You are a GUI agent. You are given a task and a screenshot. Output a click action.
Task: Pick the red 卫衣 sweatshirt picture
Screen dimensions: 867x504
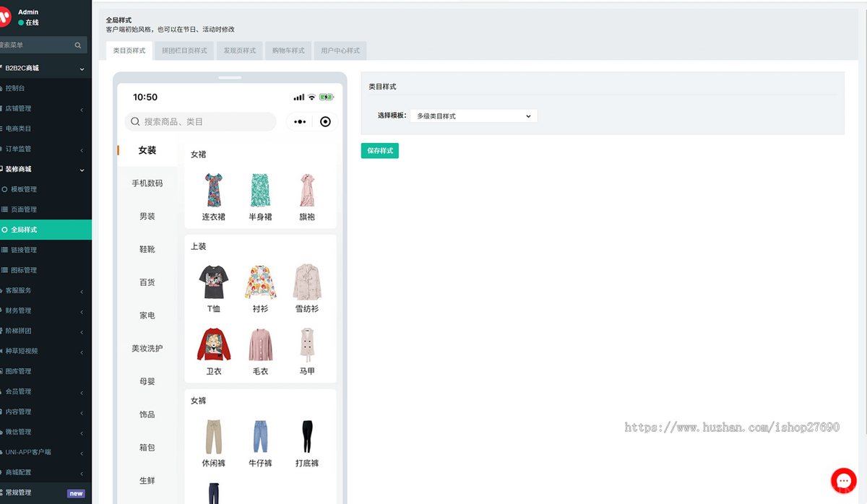[x=214, y=344]
